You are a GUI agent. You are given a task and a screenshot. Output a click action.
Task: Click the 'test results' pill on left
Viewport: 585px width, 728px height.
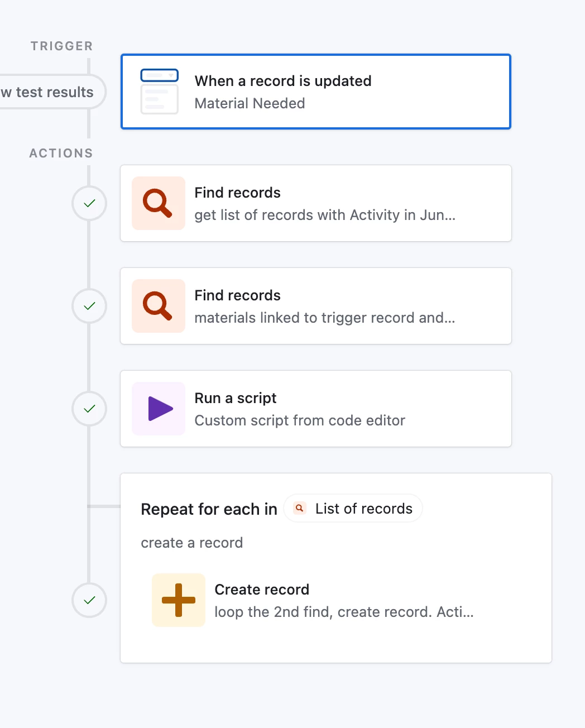tap(51, 92)
